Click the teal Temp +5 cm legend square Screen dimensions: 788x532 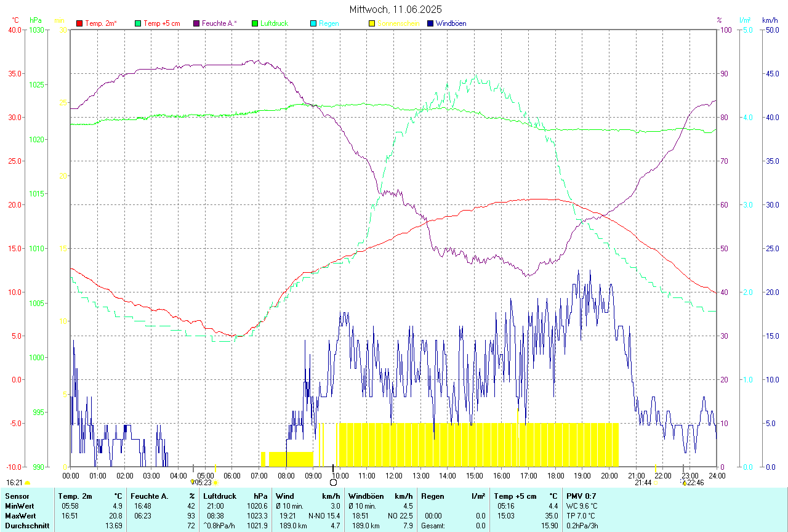click(138, 23)
